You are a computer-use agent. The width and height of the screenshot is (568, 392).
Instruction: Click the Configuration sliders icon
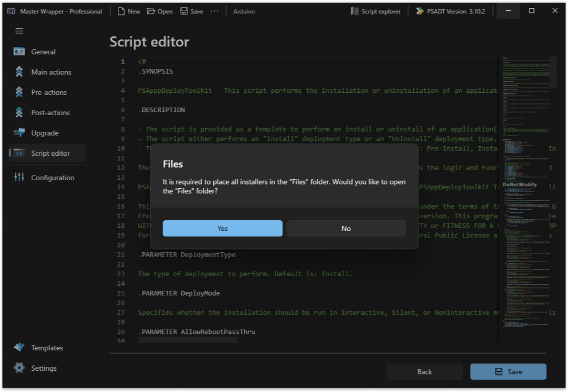point(19,177)
